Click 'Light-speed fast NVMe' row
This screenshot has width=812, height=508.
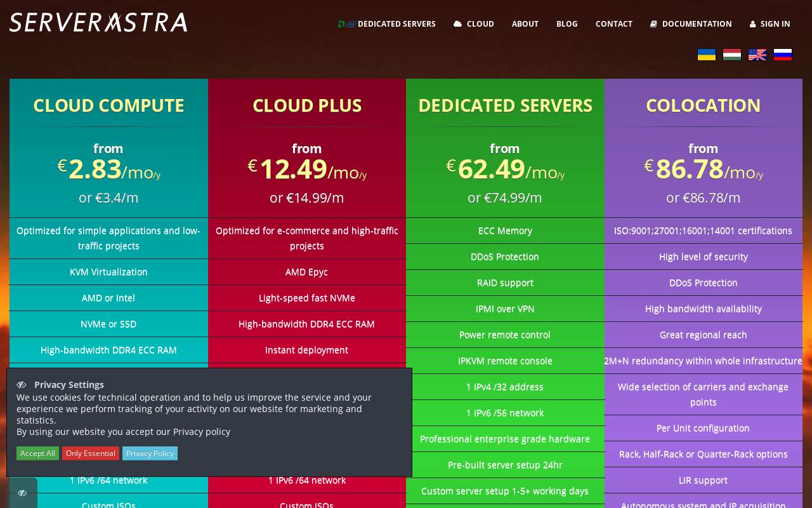point(307,298)
